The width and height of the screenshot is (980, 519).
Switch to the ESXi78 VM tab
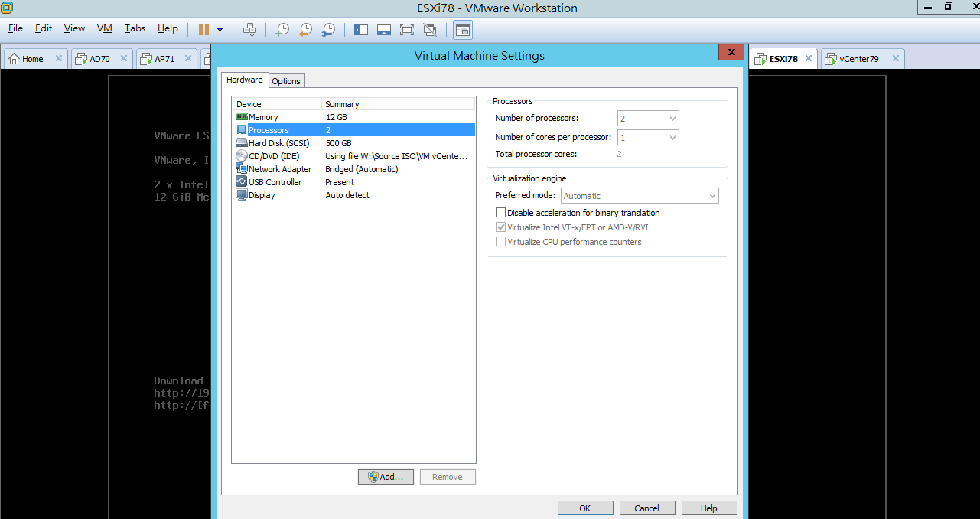[783, 59]
